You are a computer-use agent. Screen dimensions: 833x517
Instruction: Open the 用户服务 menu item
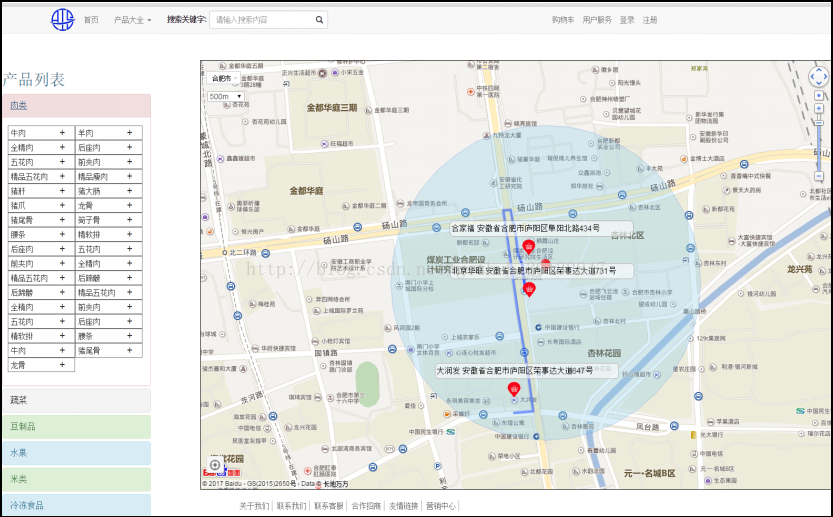tap(597, 20)
